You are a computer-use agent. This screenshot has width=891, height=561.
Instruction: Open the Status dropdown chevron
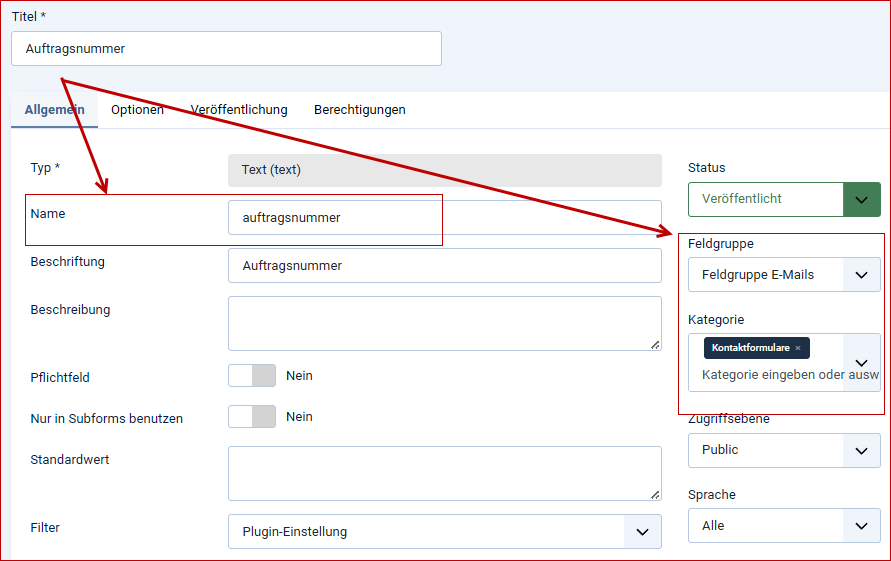[861, 199]
